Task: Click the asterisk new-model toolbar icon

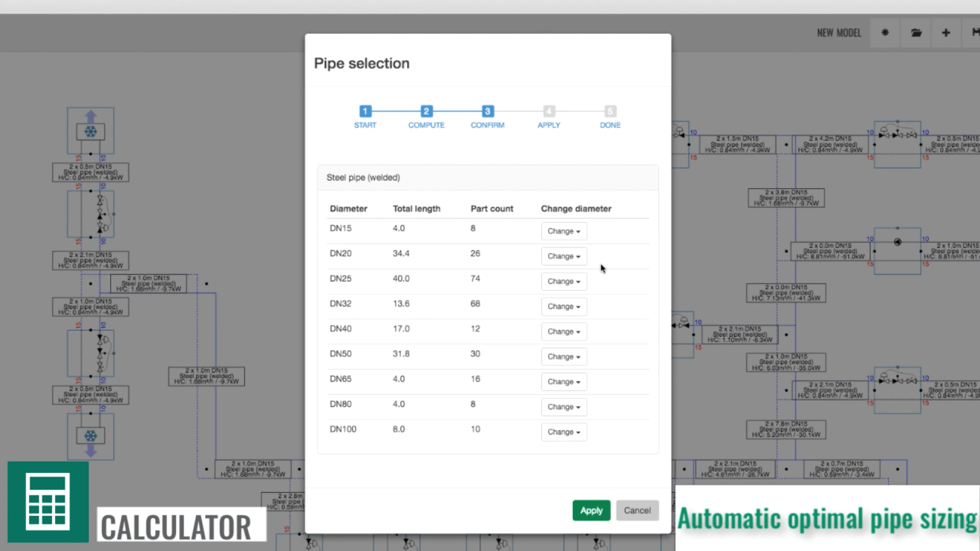Action: 885,33
